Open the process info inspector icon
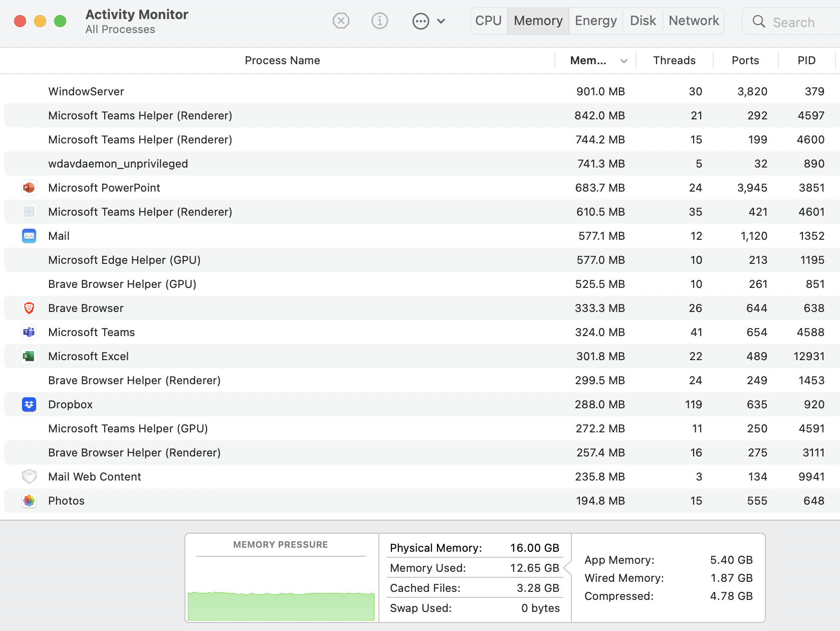This screenshot has height=631, width=840. [x=379, y=21]
